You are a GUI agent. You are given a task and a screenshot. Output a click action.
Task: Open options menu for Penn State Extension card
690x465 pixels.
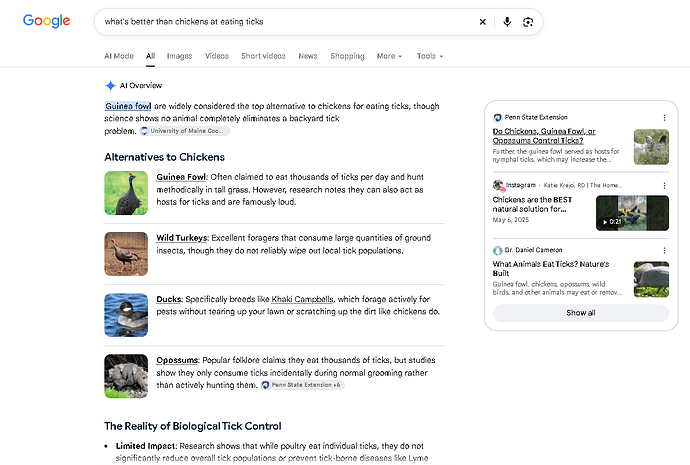(664, 118)
